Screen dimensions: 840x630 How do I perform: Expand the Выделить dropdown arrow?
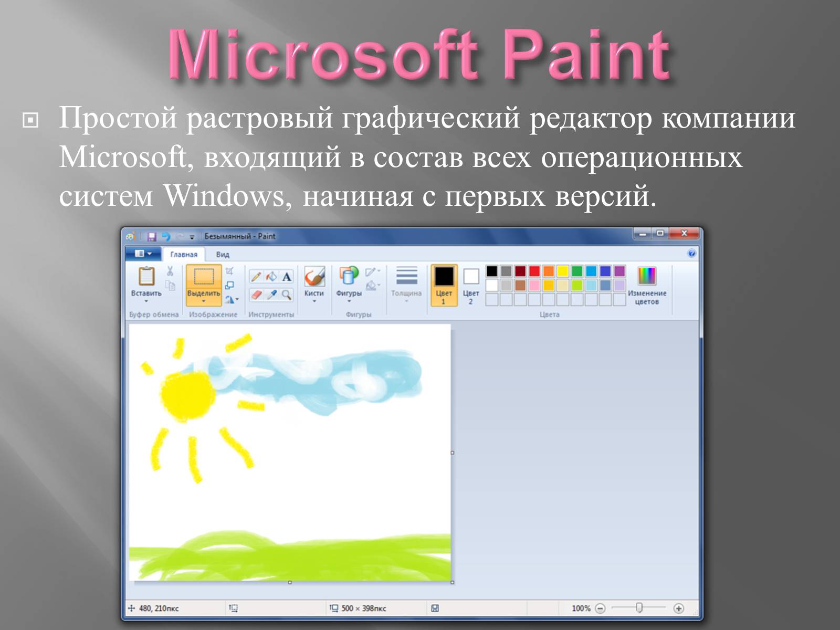[x=203, y=301]
